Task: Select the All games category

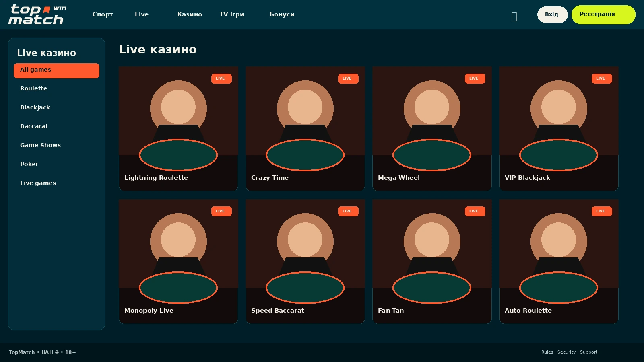Action: coord(56,70)
